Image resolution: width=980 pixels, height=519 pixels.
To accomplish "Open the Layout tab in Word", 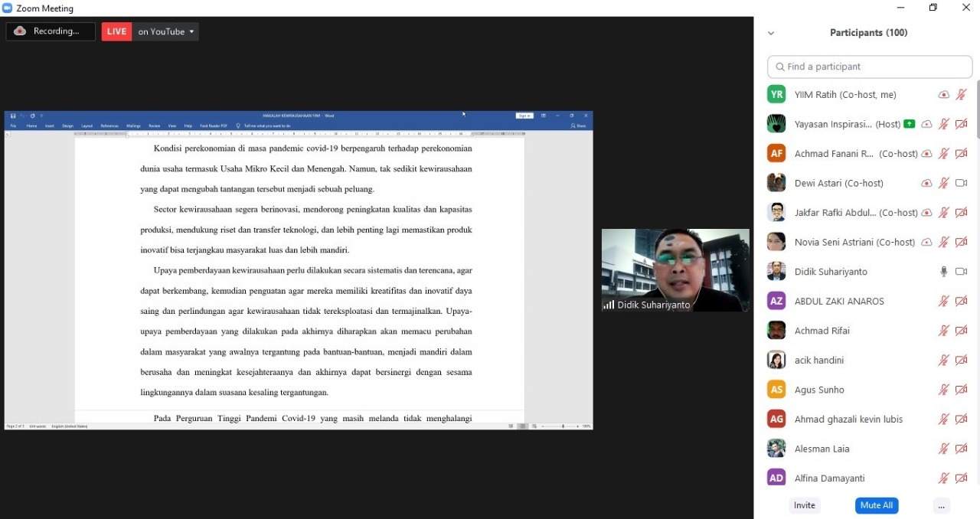I will click(87, 126).
